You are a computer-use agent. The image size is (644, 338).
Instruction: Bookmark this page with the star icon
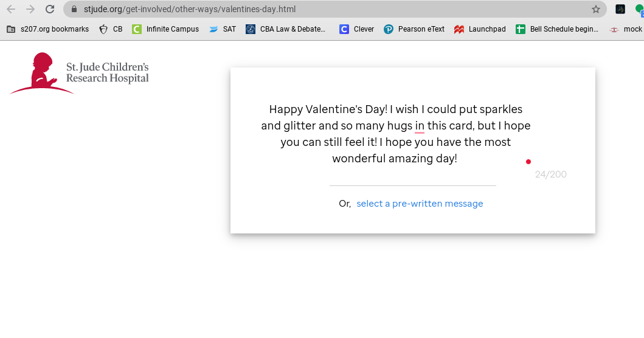(596, 9)
